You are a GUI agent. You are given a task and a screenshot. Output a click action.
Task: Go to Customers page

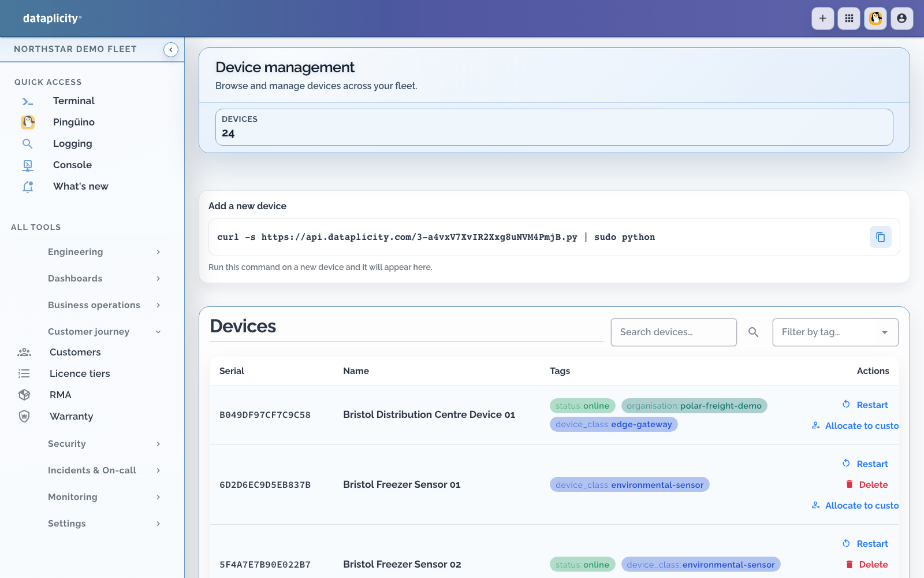(x=75, y=352)
